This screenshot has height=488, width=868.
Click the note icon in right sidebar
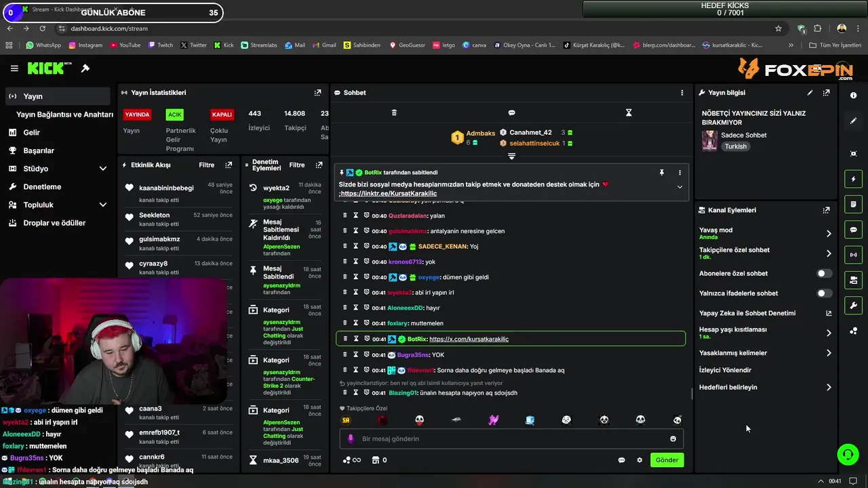pos(853,205)
